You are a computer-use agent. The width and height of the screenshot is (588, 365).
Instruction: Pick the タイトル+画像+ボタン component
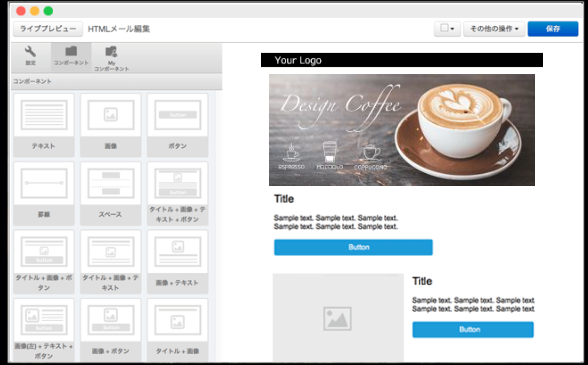[44, 262]
